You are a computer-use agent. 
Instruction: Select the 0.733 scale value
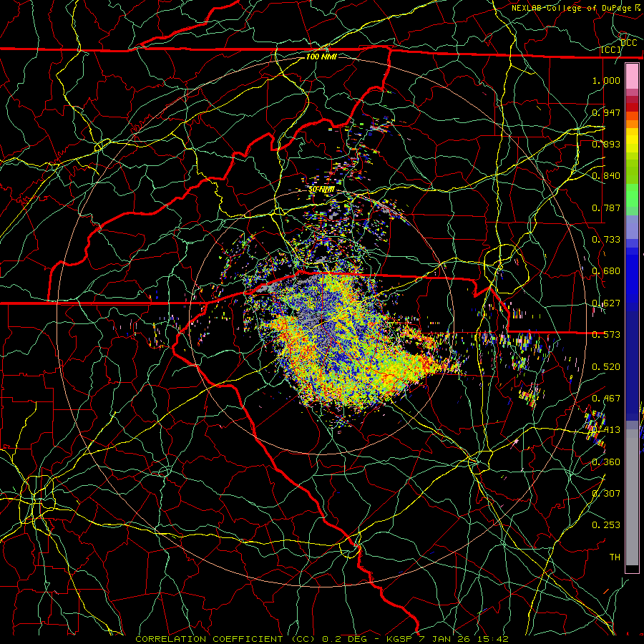606,240
